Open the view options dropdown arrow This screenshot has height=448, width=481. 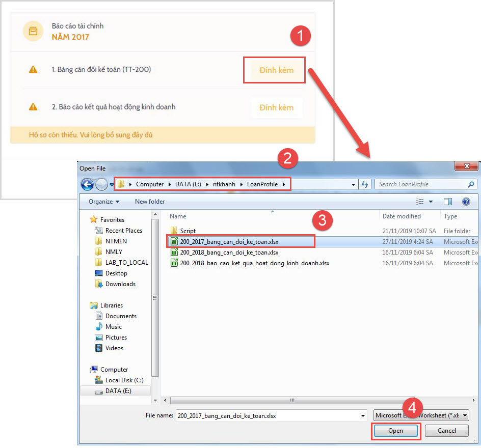click(431, 202)
